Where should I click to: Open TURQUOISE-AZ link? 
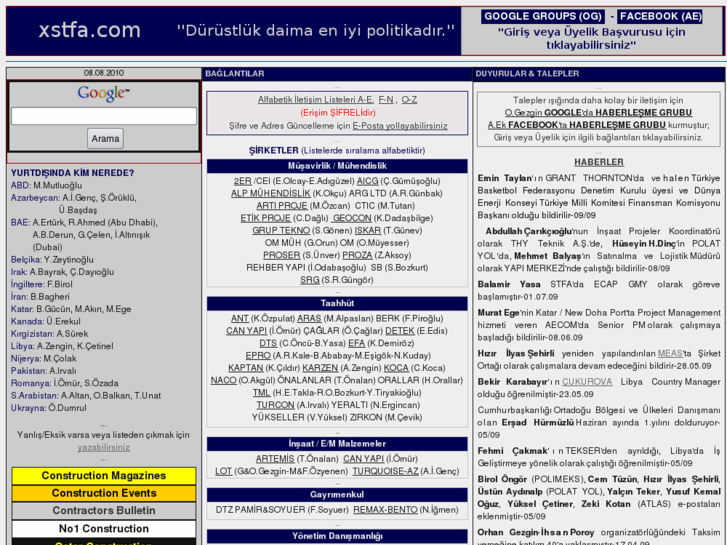(385, 472)
